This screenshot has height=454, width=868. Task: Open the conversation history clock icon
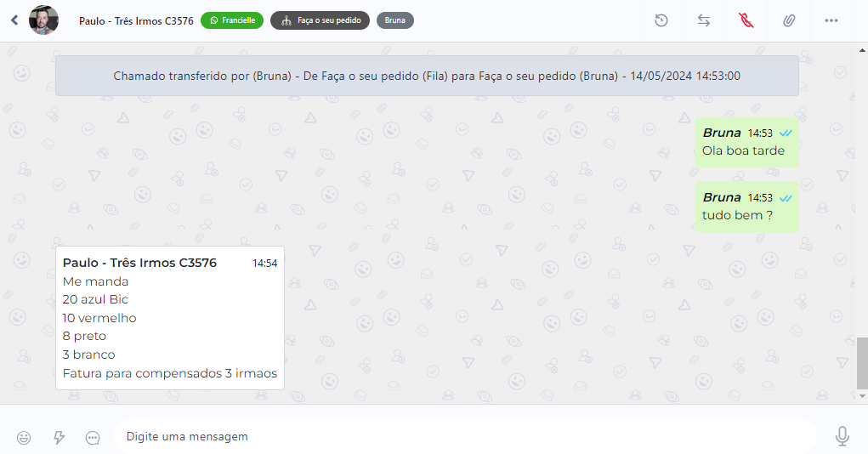coord(661,20)
